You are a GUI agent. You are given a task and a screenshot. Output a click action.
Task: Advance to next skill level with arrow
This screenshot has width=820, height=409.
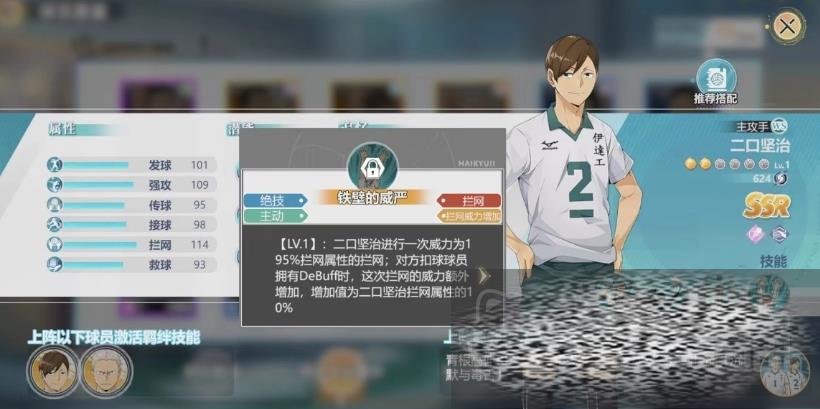coord(484,277)
